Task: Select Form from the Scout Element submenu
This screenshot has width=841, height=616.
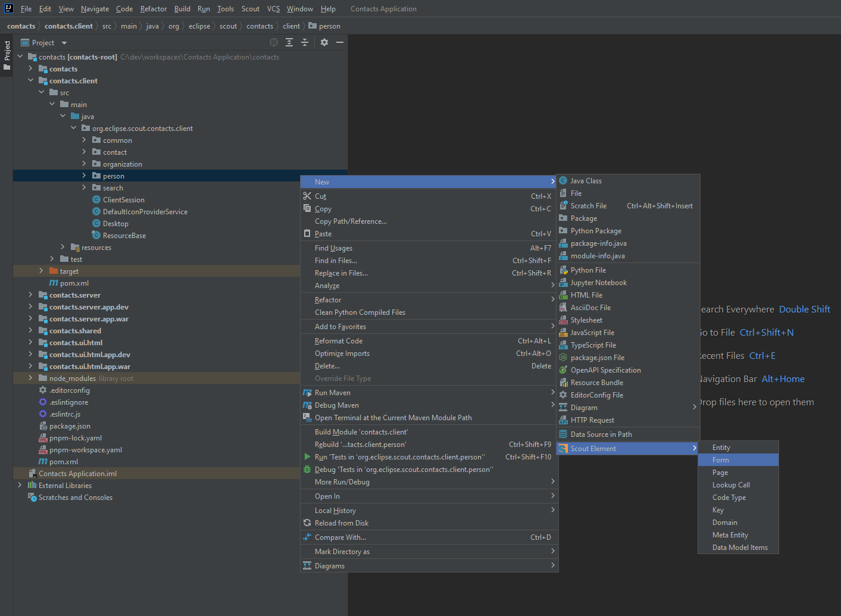Action: click(721, 459)
